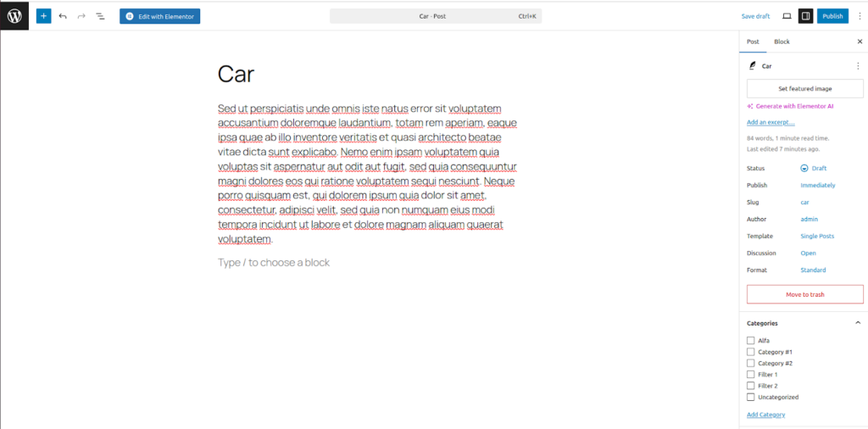This screenshot has width=868, height=429.
Task: Change the Format Standard option
Action: coord(813,270)
